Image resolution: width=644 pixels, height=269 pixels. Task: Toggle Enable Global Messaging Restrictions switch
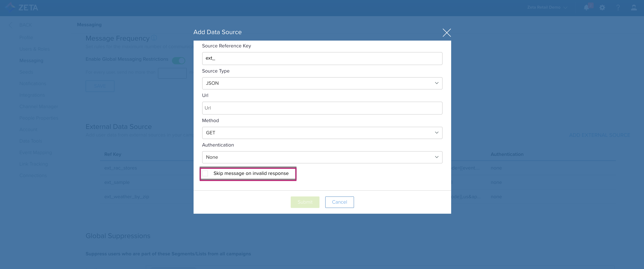click(178, 60)
